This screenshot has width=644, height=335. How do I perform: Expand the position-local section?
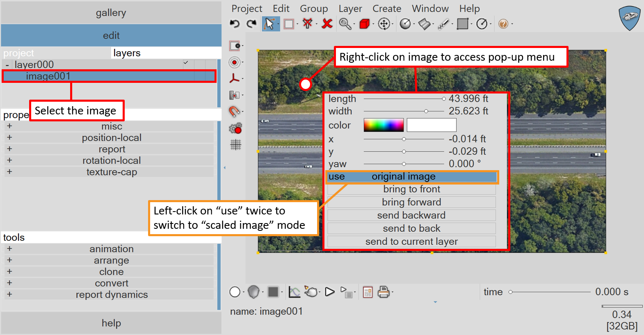click(9, 138)
